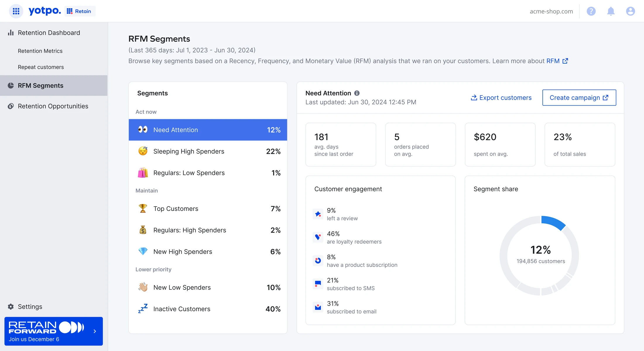The width and height of the screenshot is (644, 351).
Task: Click 194,856 customers text
Action: click(x=541, y=261)
